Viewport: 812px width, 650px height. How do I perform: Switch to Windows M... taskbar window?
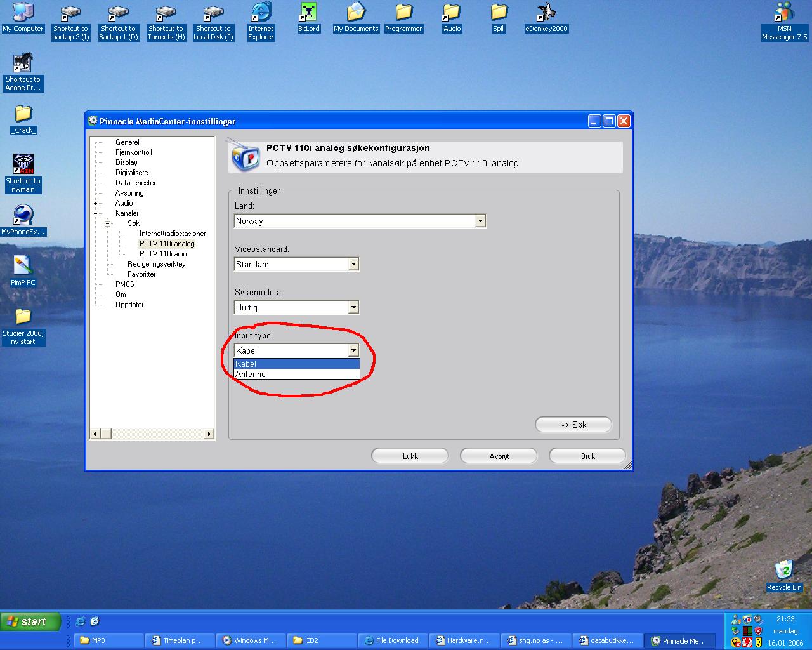(x=251, y=640)
